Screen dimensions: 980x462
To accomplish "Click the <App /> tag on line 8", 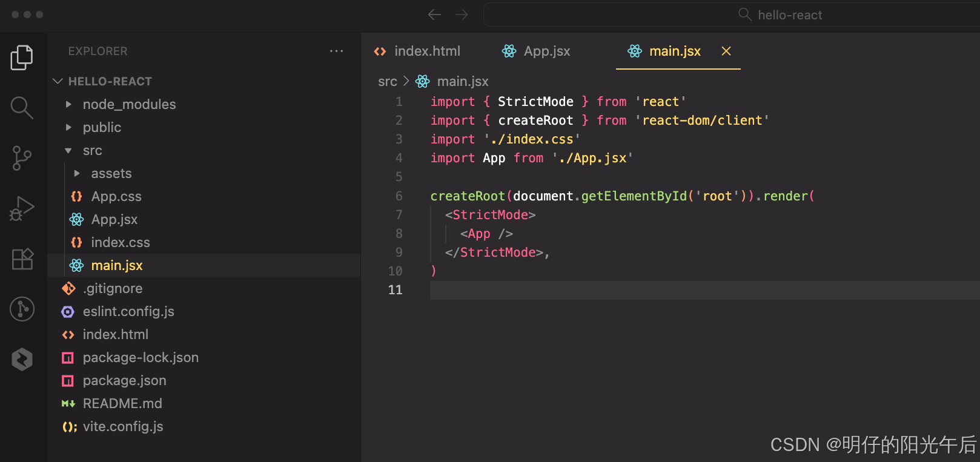I will [x=486, y=234].
